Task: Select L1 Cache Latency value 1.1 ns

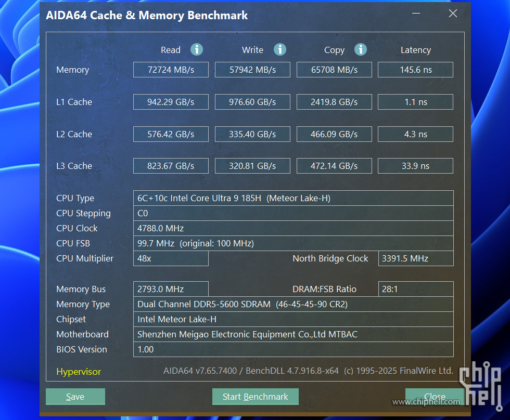Action: coord(415,102)
